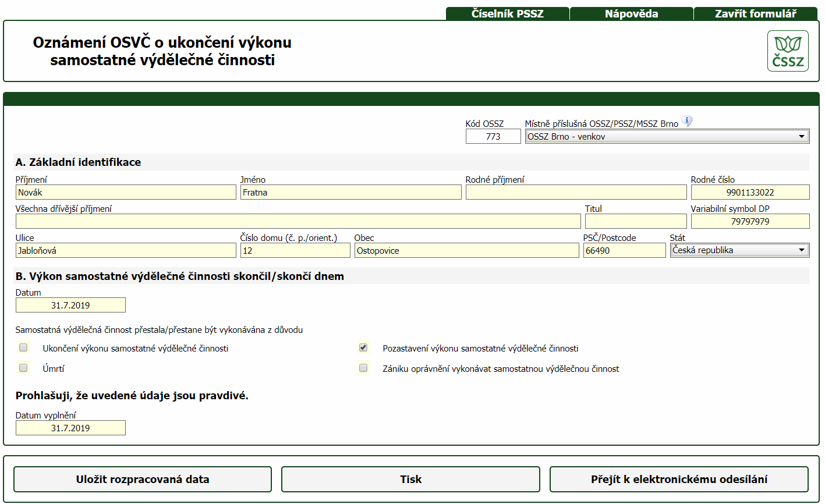Click the 'Samostatná výdělečná činnost přestala' label text
The height and width of the screenshot is (504, 825).
click(159, 330)
